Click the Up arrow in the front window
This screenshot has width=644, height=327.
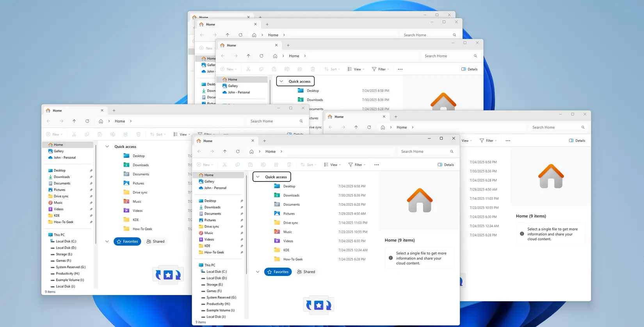(x=225, y=151)
